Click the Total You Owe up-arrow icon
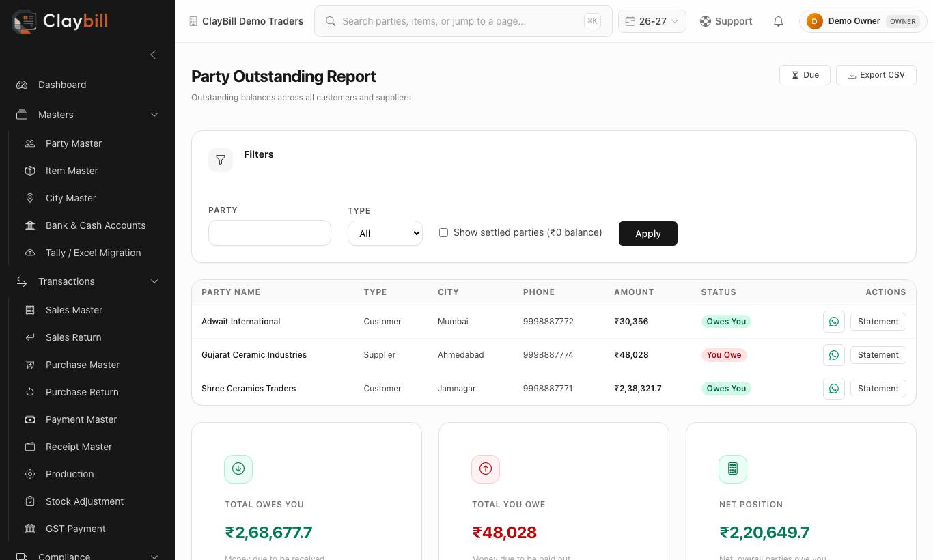Screen dimensions: 933x560 (x=486, y=469)
